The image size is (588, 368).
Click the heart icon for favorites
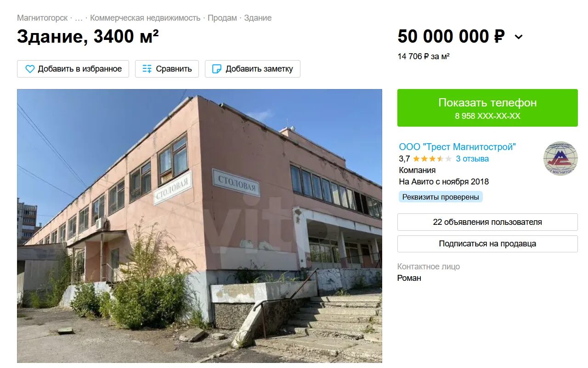30,69
